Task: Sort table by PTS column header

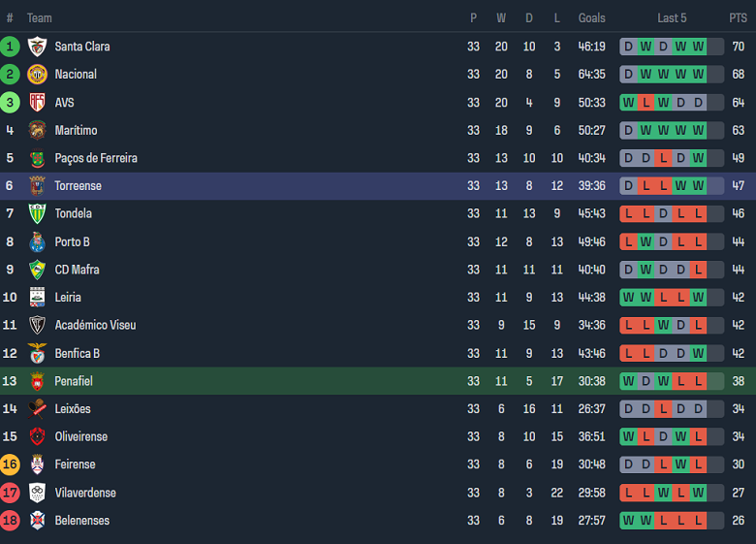Action: click(x=738, y=18)
